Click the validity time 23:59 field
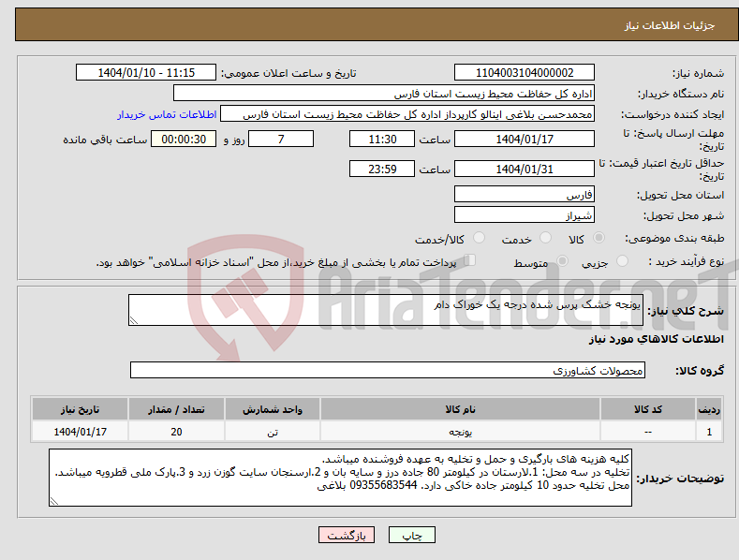 tap(382, 169)
